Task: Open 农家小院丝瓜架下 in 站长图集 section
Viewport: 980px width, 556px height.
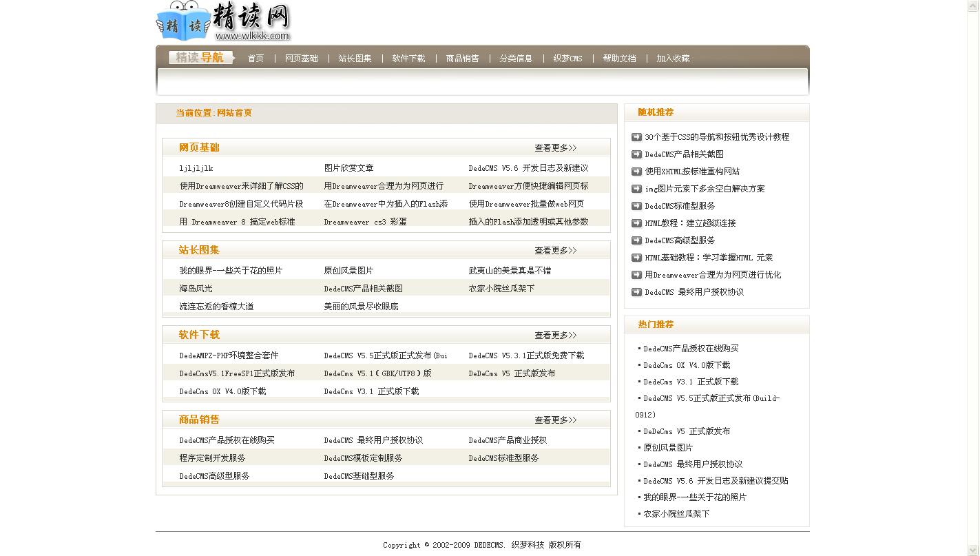Action: (501, 289)
